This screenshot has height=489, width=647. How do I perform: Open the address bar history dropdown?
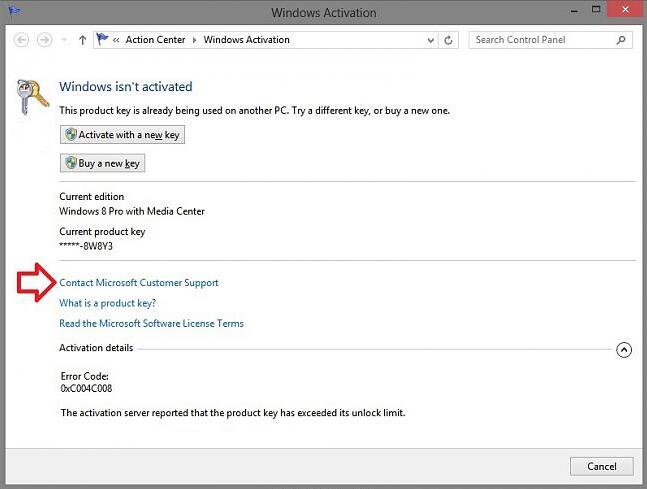430,40
